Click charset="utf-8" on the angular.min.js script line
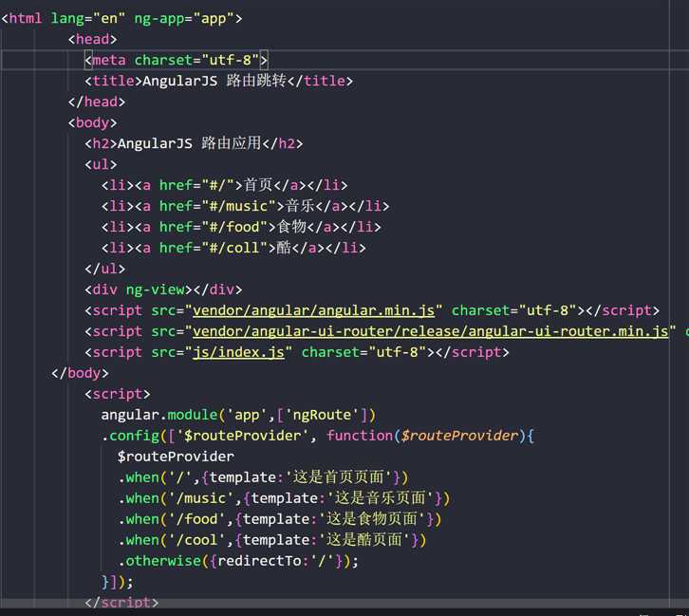The image size is (689, 616). (514, 311)
